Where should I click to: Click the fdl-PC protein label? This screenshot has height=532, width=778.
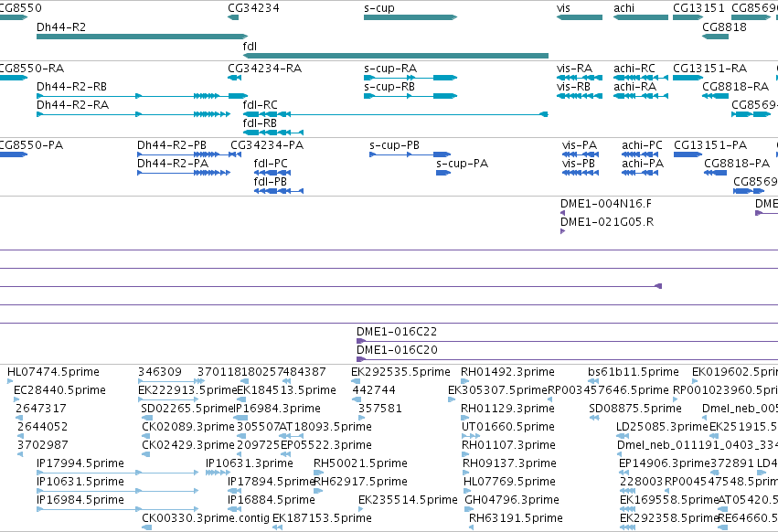[x=271, y=164]
